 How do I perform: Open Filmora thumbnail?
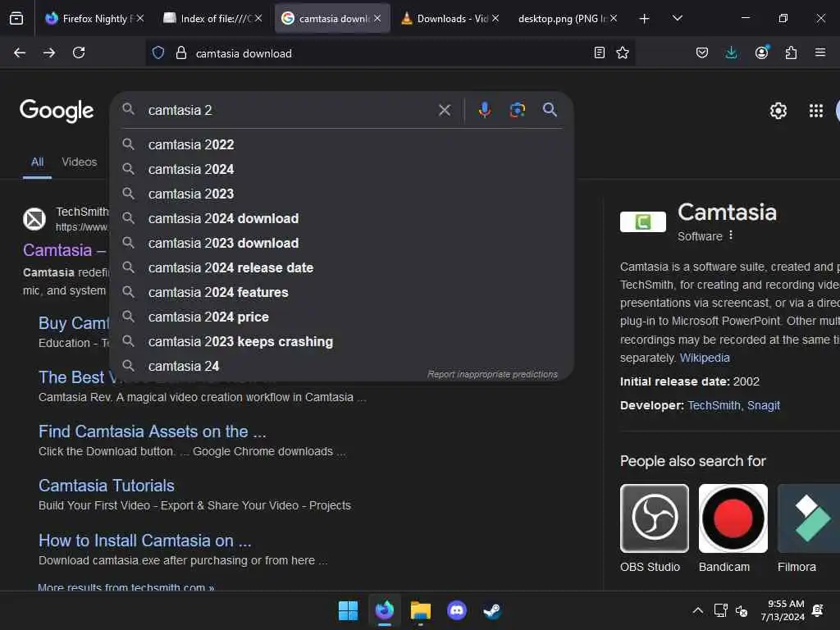tap(808, 518)
